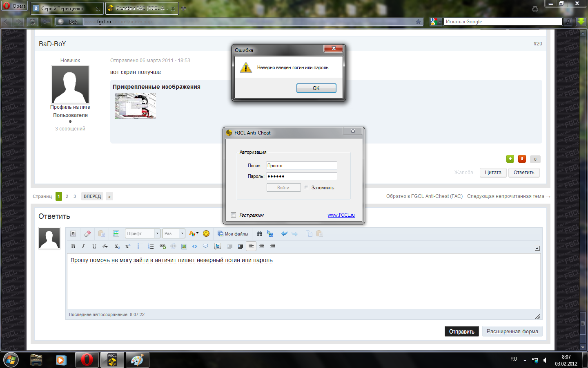
Task: Click inside the reply text area
Action: coord(303,281)
